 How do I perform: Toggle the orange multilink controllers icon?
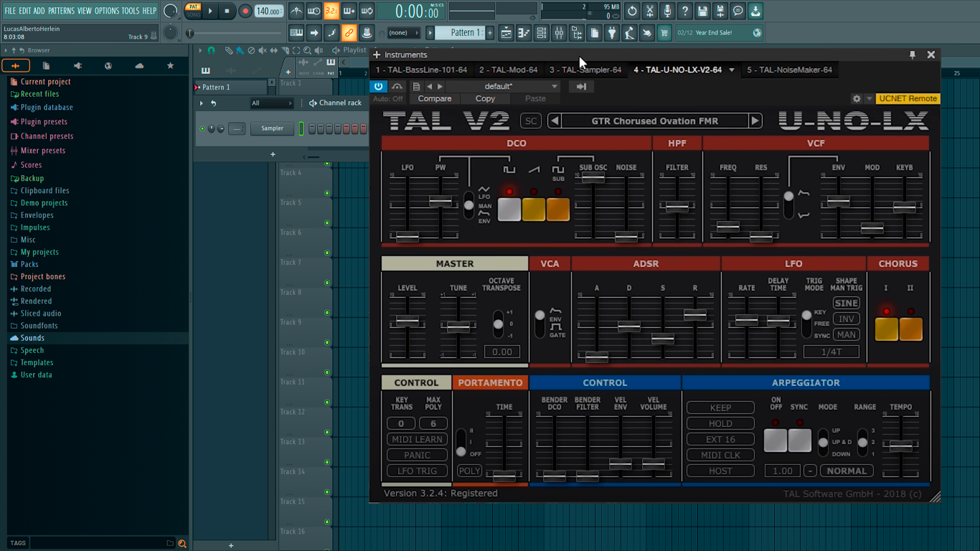coord(349,32)
